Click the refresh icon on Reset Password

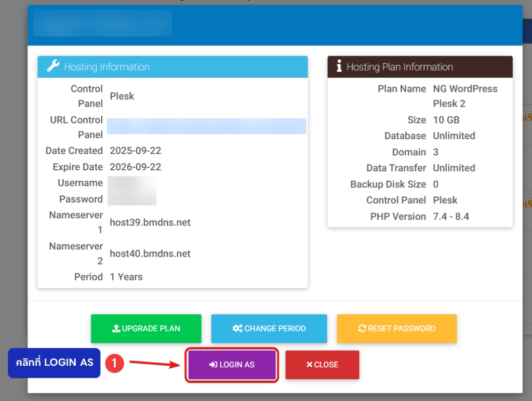(362, 328)
